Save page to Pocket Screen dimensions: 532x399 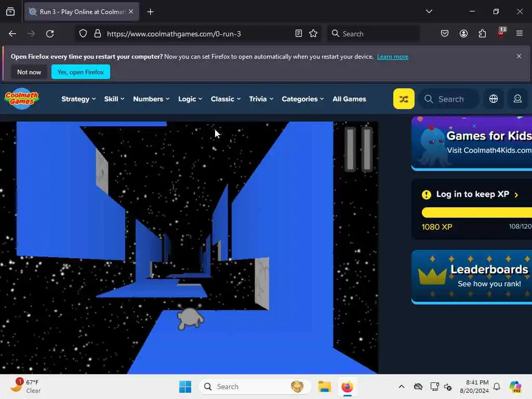click(x=445, y=33)
